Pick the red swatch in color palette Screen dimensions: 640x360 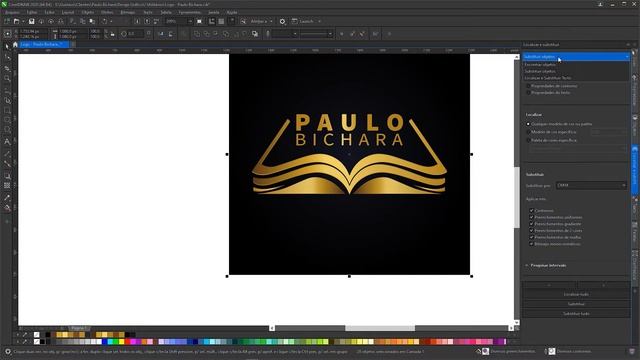[127, 342]
